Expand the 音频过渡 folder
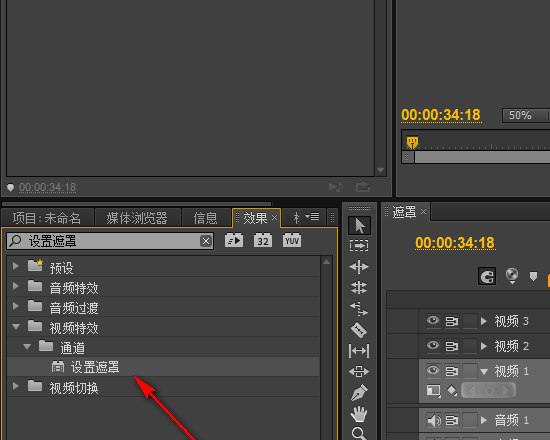The image size is (550, 440). [x=15, y=306]
